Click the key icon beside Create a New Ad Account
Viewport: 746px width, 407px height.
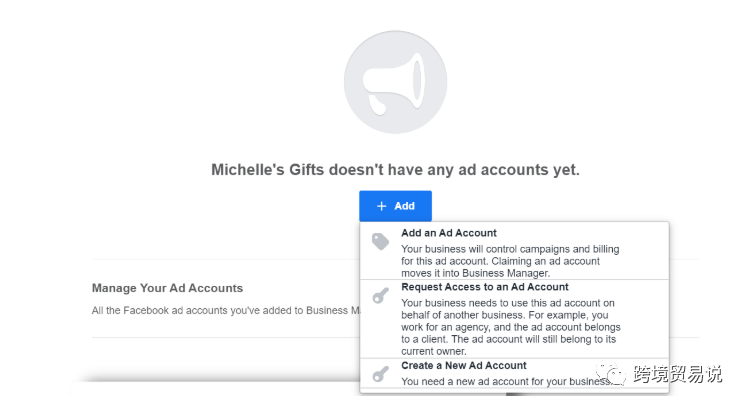click(381, 374)
